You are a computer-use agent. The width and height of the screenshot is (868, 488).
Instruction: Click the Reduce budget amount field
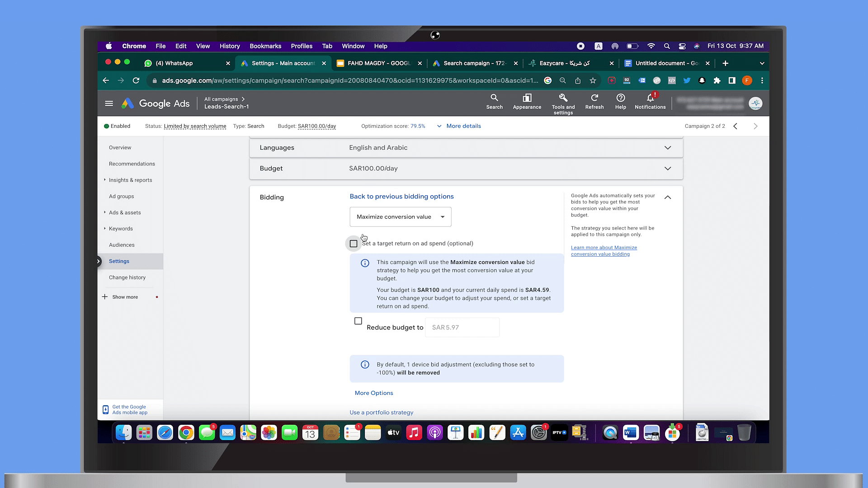462,328
